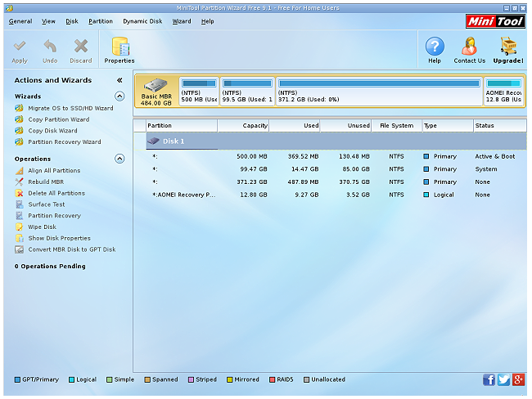Collapse the Wizards section
Screen dimensions: 532x399
coord(119,96)
